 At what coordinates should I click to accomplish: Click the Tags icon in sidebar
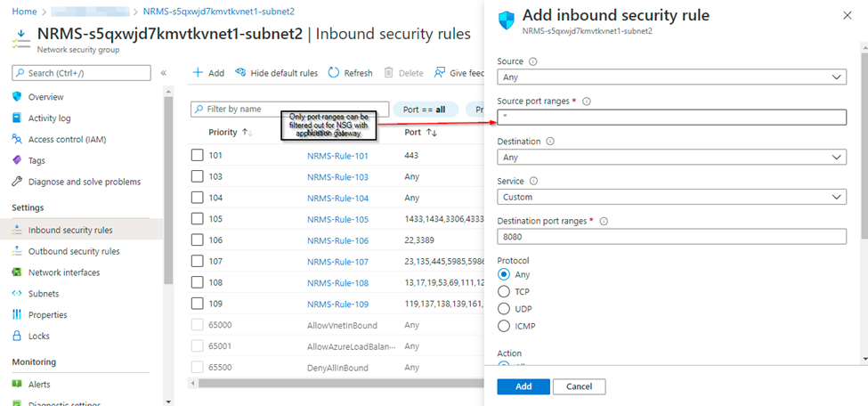[x=17, y=161]
